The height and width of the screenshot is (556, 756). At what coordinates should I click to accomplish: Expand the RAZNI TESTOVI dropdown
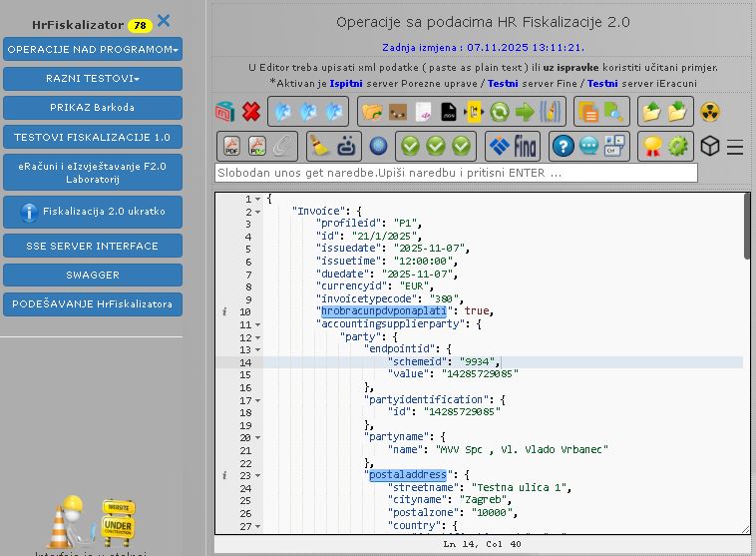pos(93,78)
